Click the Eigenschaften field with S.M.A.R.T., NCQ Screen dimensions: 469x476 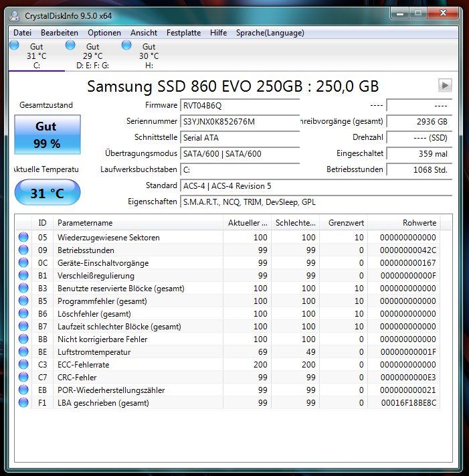(x=316, y=202)
